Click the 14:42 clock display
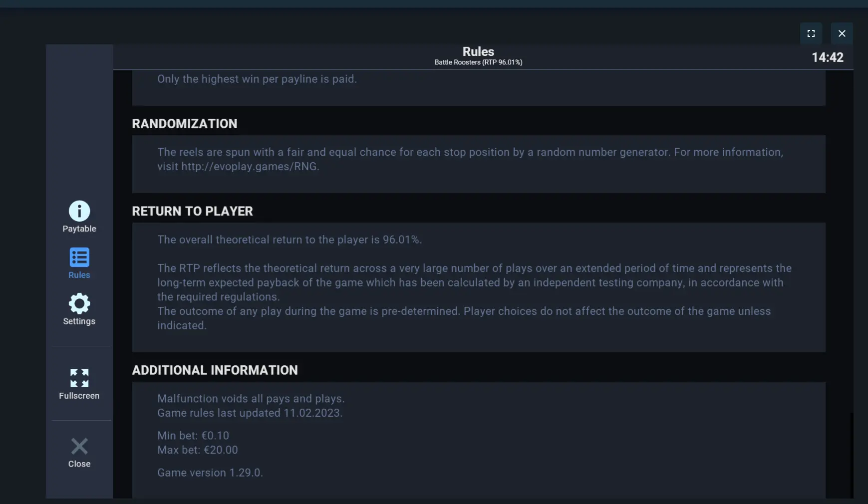 [x=828, y=57]
